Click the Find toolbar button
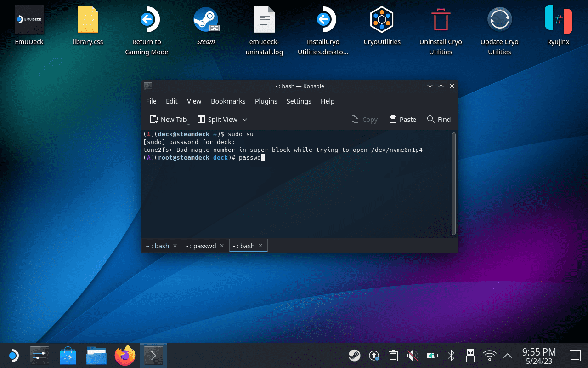 439,120
